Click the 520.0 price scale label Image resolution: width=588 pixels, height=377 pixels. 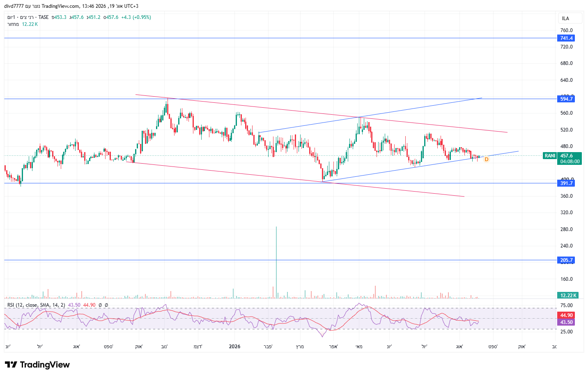click(567, 130)
